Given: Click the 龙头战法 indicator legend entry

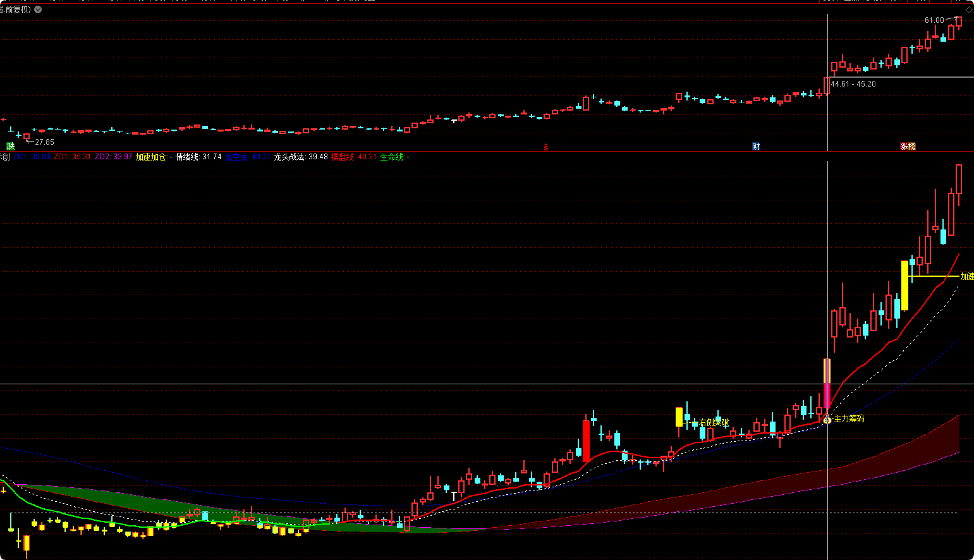Looking at the screenshot, I should click(x=300, y=157).
